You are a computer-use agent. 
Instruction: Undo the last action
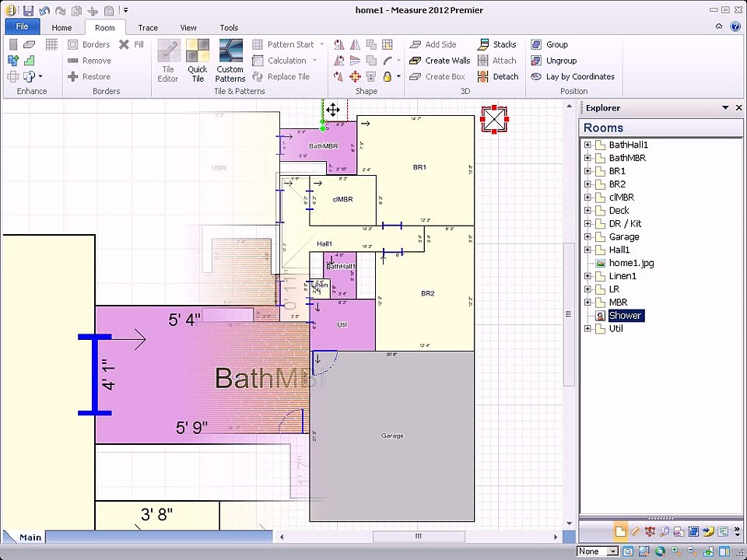(x=44, y=10)
